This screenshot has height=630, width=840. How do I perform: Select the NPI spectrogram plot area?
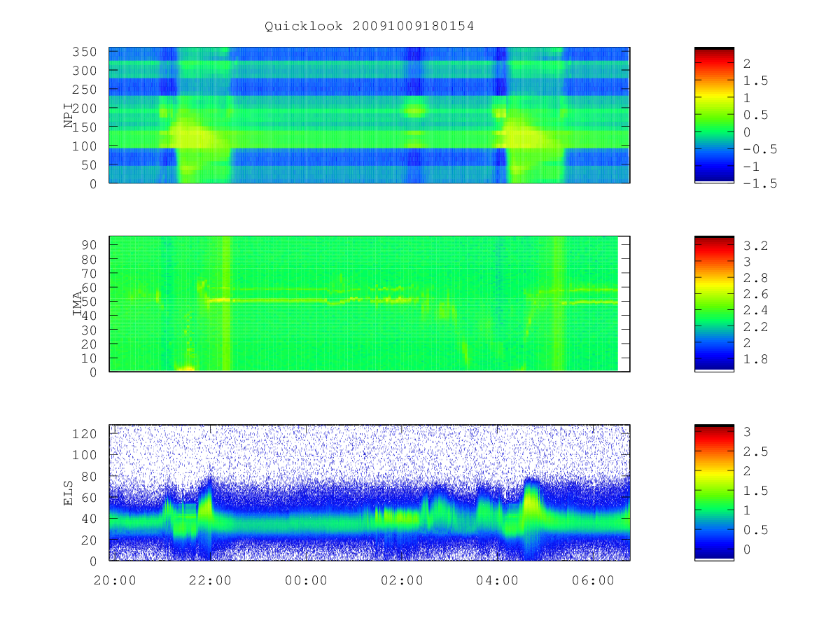(370, 115)
